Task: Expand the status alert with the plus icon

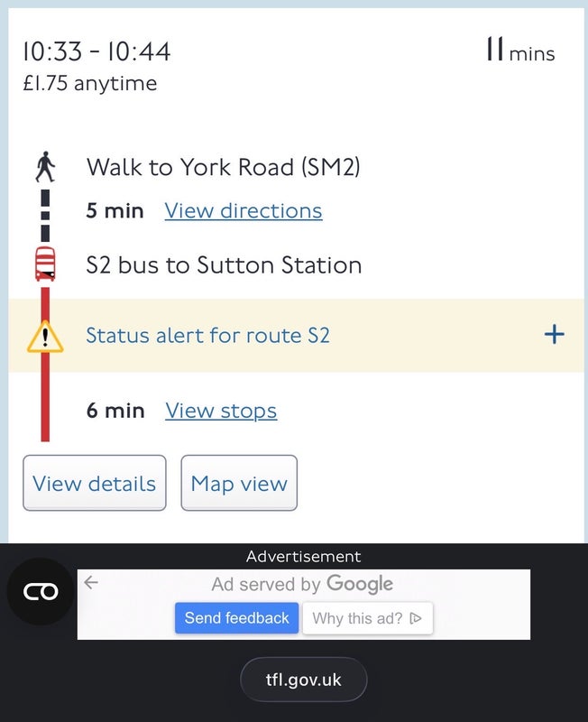Action: [554, 335]
